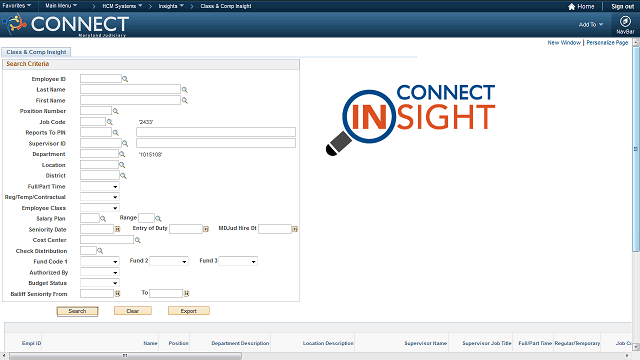
Task: Click the Clear button
Action: pyautogui.click(x=133, y=311)
